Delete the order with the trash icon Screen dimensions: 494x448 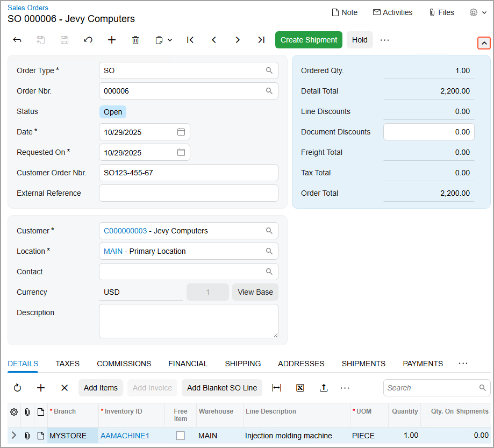(135, 40)
